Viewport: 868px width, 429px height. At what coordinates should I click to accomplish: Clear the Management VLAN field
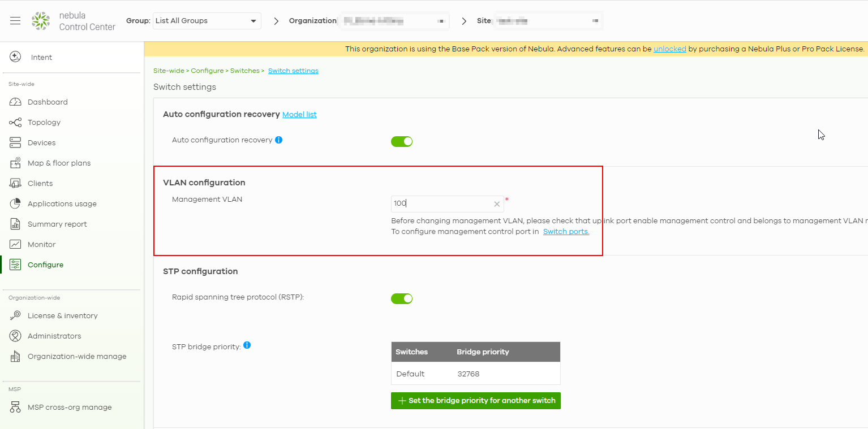pos(497,204)
